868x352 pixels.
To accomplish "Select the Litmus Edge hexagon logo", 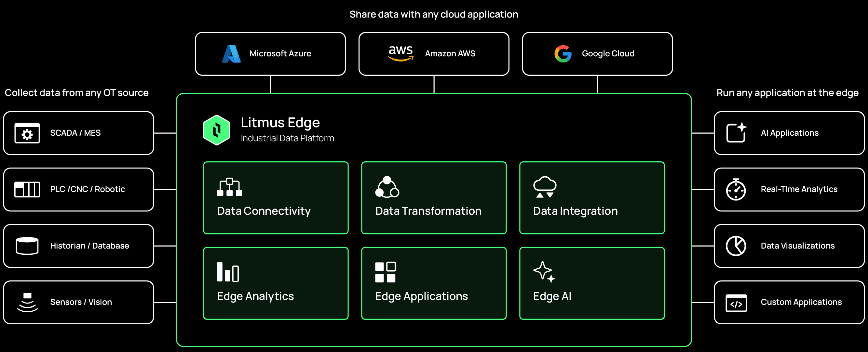I will (217, 130).
